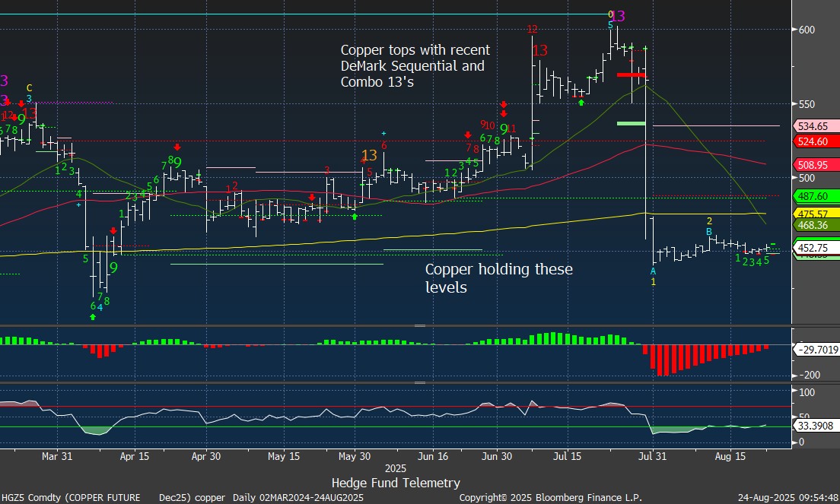The height and width of the screenshot is (504, 840).
Task: Click red down arrow above late-April green 9
Action: pyautogui.click(x=177, y=147)
